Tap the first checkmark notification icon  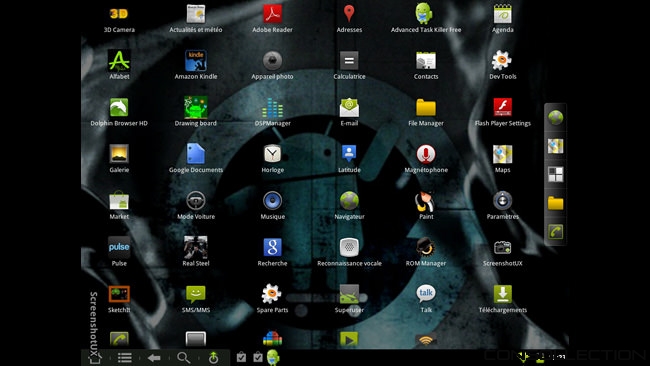pos(241,357)
